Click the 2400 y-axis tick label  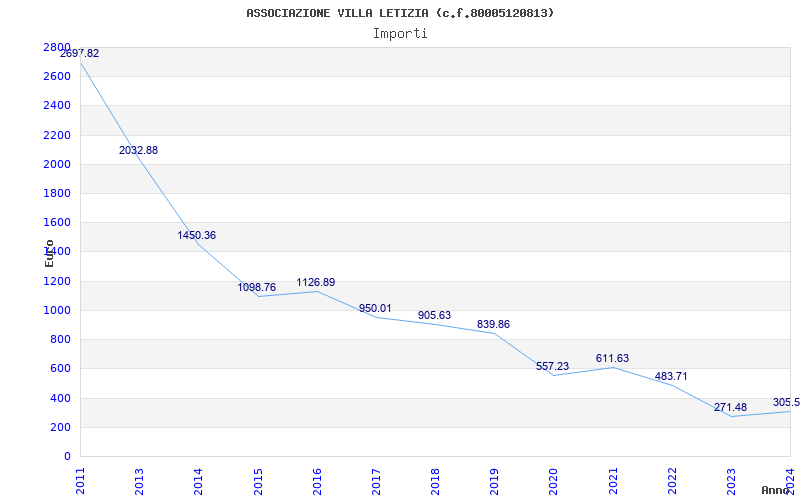pos(57,106)
